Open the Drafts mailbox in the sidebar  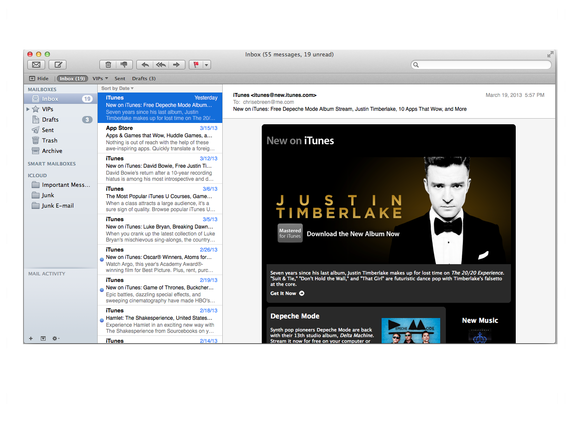[60, 119]
